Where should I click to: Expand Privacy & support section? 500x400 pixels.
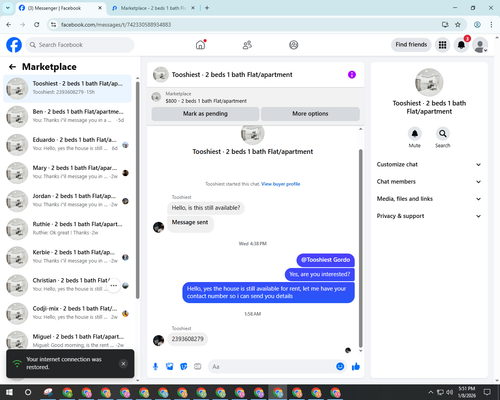point(429,216)
